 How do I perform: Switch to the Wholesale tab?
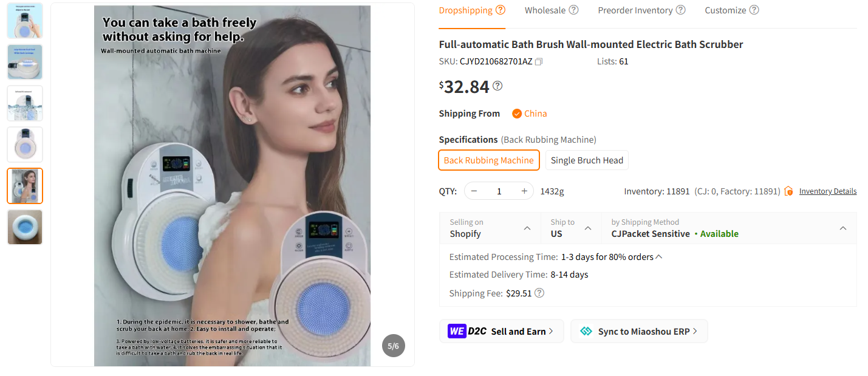[x=546, y=10]
